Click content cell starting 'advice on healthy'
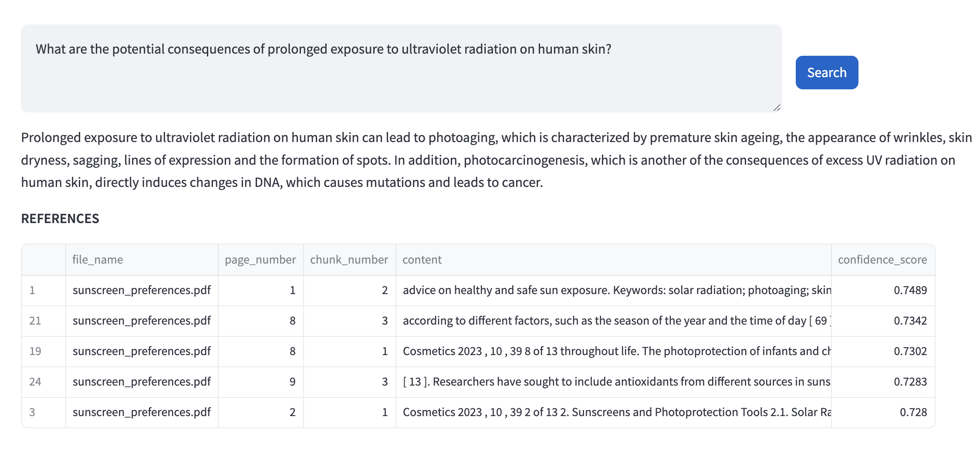This screenshot has width=980, height=454. click(x=613, y=291)
